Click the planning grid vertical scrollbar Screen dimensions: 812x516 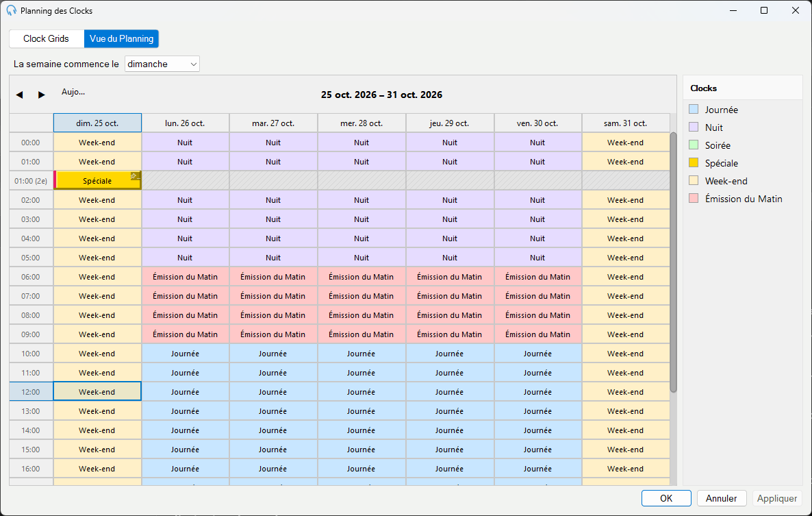673,262
